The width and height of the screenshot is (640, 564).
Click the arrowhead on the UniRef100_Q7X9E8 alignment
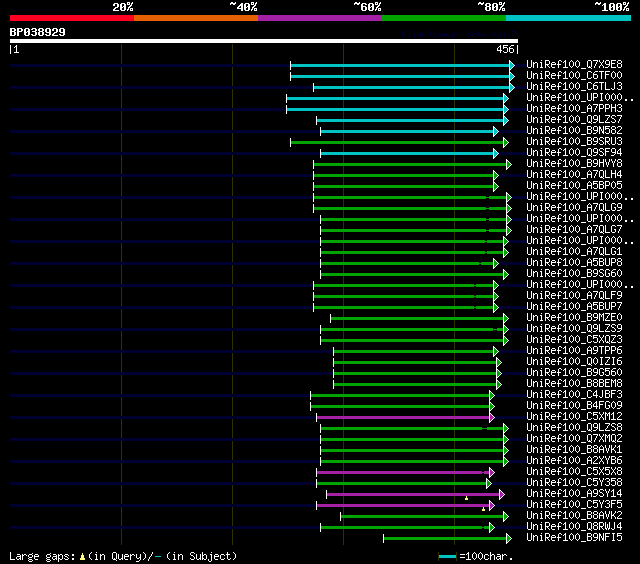[512, 65]
